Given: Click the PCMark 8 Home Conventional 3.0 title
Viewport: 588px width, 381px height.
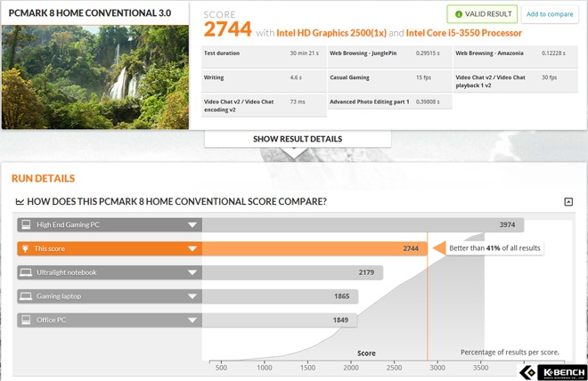Looking at the screenshot, I should coord(90,13).
